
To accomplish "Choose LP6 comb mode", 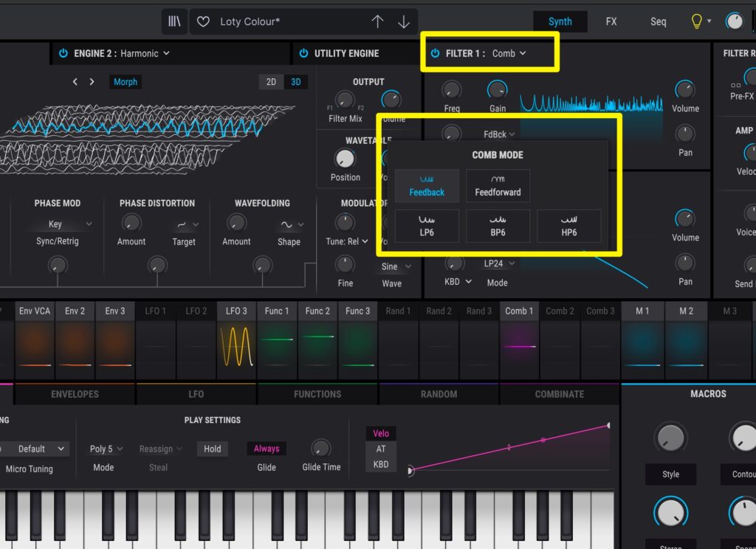I will click(x=427, y=225).
